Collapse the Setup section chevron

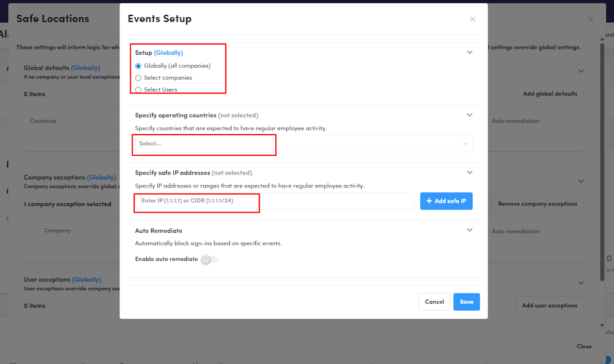click(470, 52)
